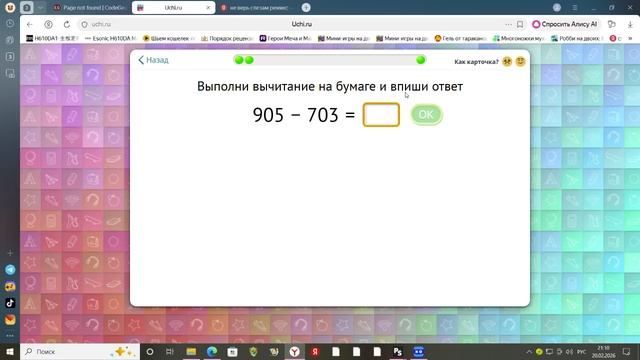Close the Uchi.ru tab
Viewport: 640px width, 360px height.
pyautogui.click(x=208, y=8)
